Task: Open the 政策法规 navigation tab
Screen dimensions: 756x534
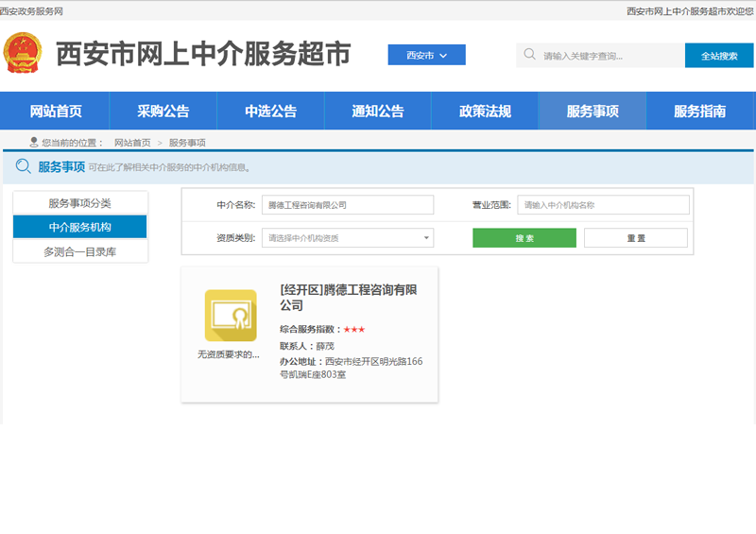Action: (485, 112)
